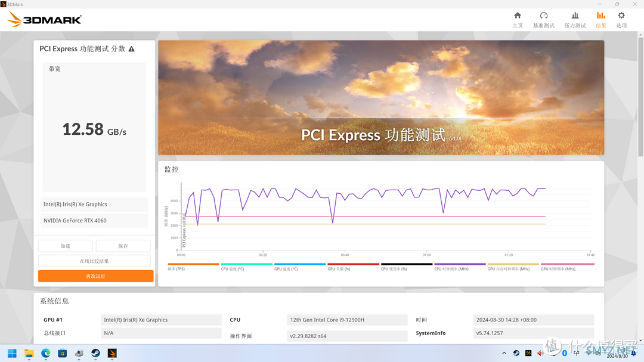Click Steam icon in system tray

point(516,354)
